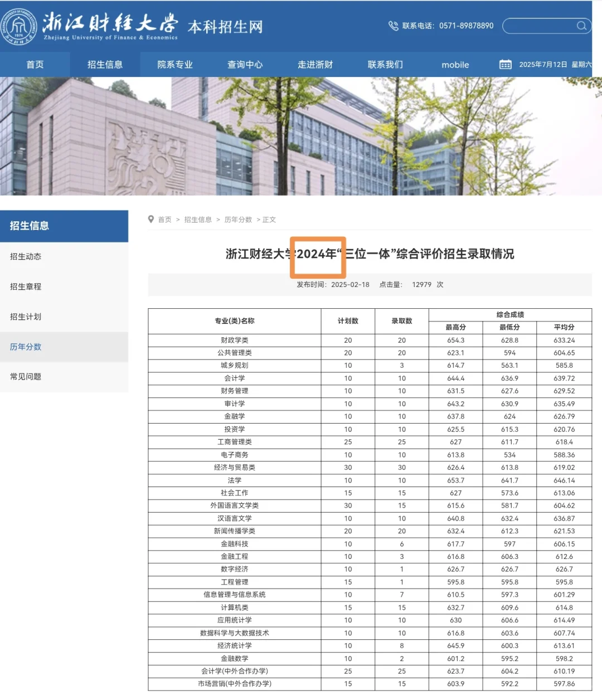Screen dimensions: 602x700
Task: Click the 电子商务 row name
Action: click(x=235, y=455)
